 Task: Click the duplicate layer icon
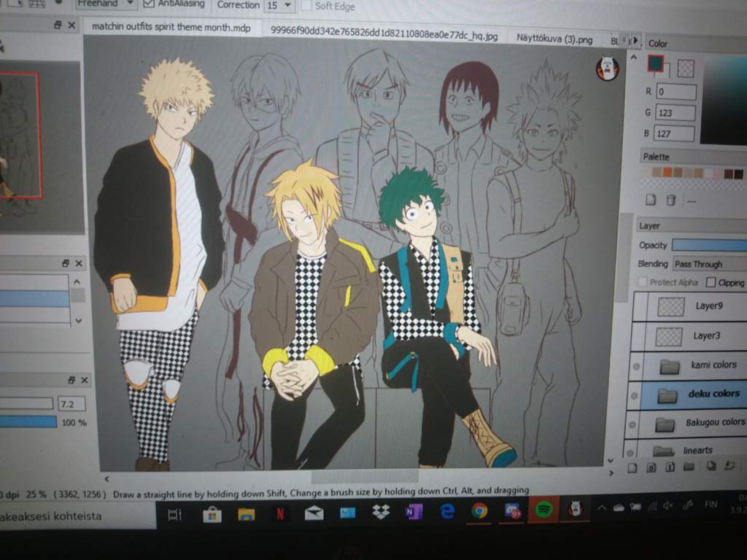(710, 467)
